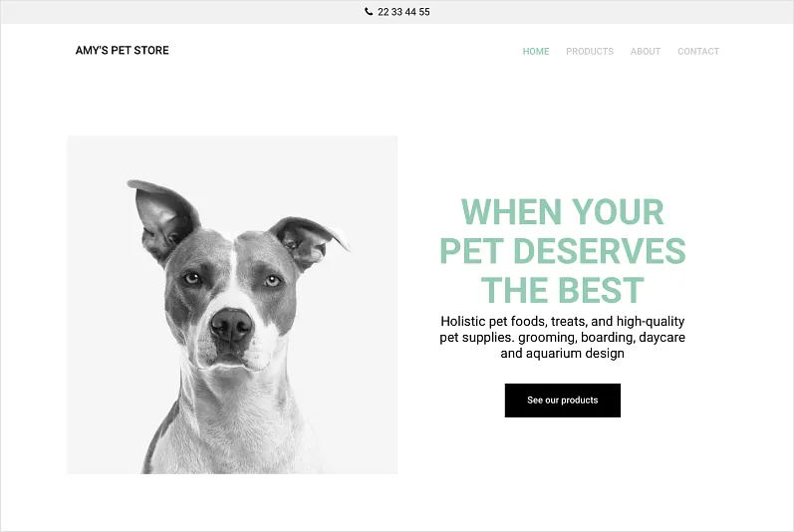
Task: Click the grooming, boarding, daycare text line
Action: tap(563, 337)
